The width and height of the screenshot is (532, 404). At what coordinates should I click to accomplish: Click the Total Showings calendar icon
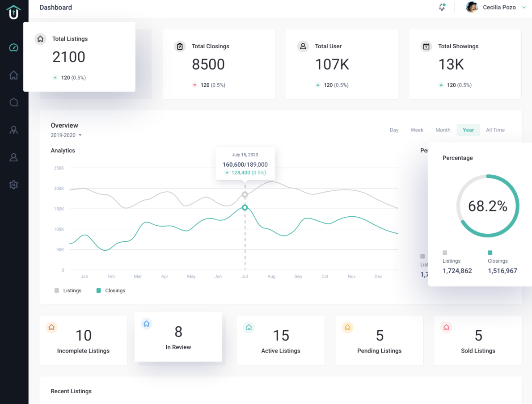(x=426, y=46)
